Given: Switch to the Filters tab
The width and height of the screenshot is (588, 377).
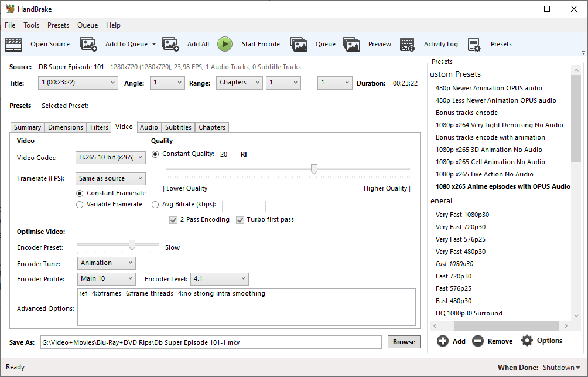Looking at the screenshot, I should [x=99, y=127].
